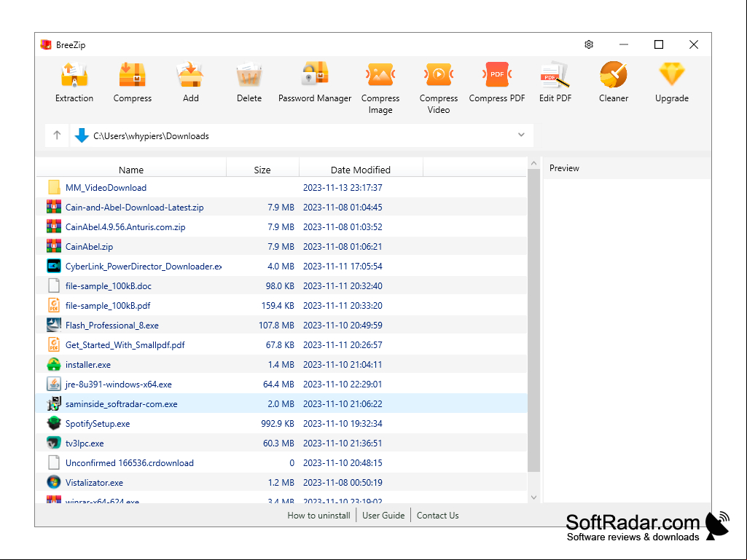Image resolution: width=747 pixels, height=560 pixels.
Task: Launch Compress Video tool
Action: click(x=438, y=87)
